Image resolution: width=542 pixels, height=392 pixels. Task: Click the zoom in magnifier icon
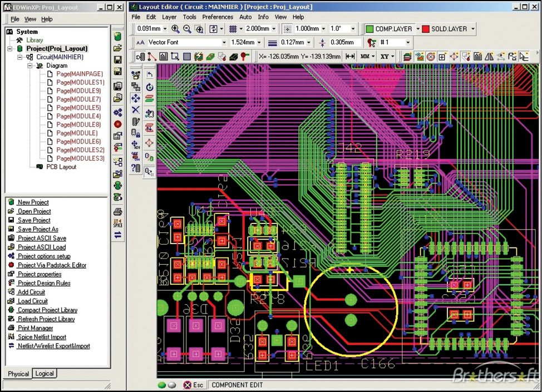point(176,29)
